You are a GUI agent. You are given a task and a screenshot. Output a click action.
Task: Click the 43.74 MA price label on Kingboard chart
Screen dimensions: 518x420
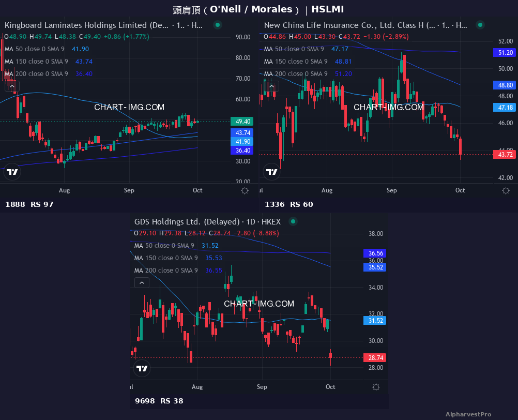[x=242, y=133]
